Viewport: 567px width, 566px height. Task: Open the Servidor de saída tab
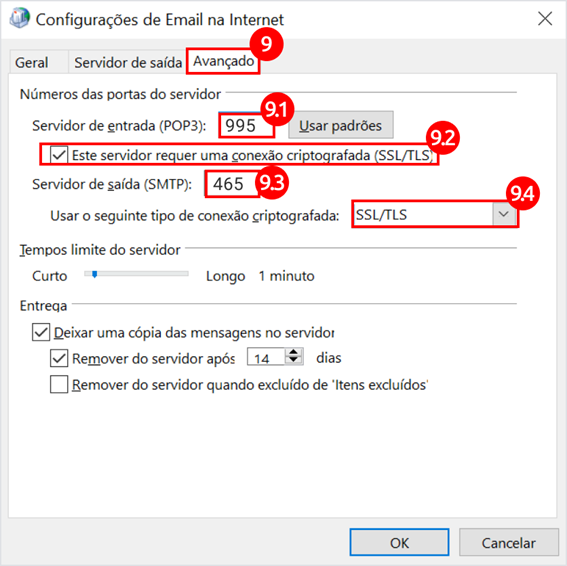[128, 63]
